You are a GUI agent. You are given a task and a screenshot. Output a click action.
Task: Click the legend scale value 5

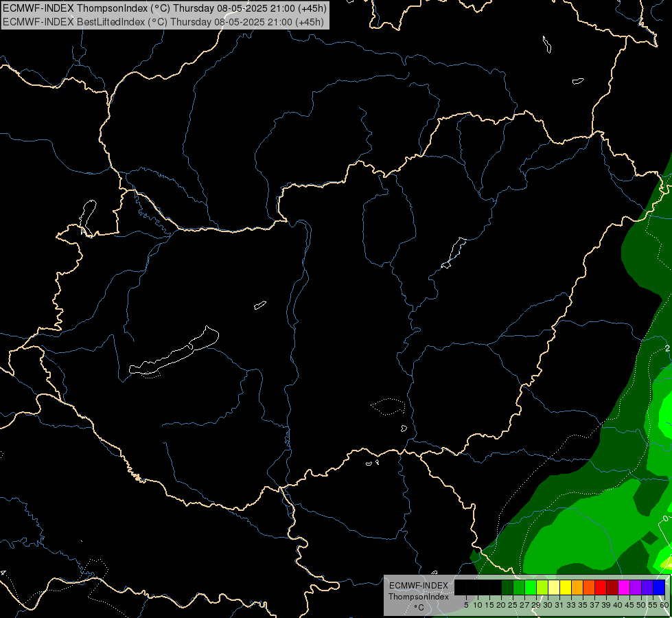tap(466, 605)
